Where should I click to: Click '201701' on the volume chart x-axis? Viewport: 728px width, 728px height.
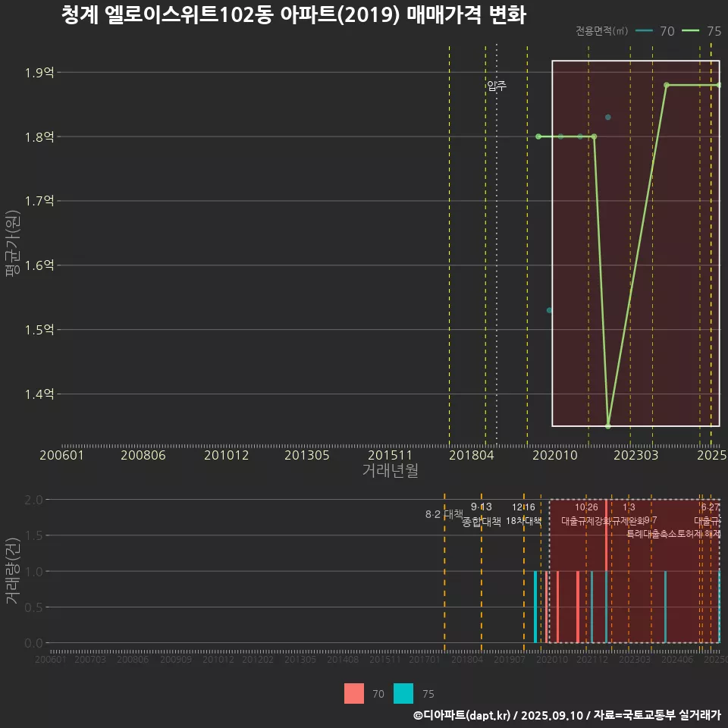coord(425,659)
